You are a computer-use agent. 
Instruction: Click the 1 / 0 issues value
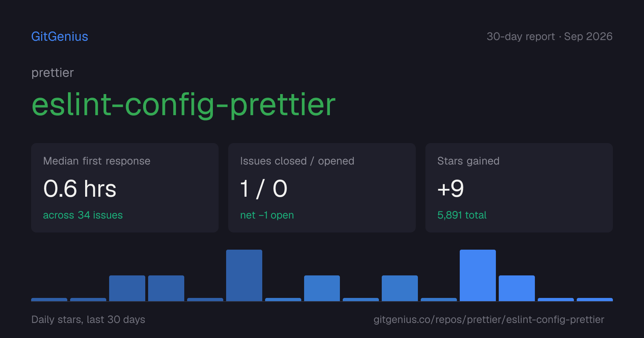tap(264, 188)
